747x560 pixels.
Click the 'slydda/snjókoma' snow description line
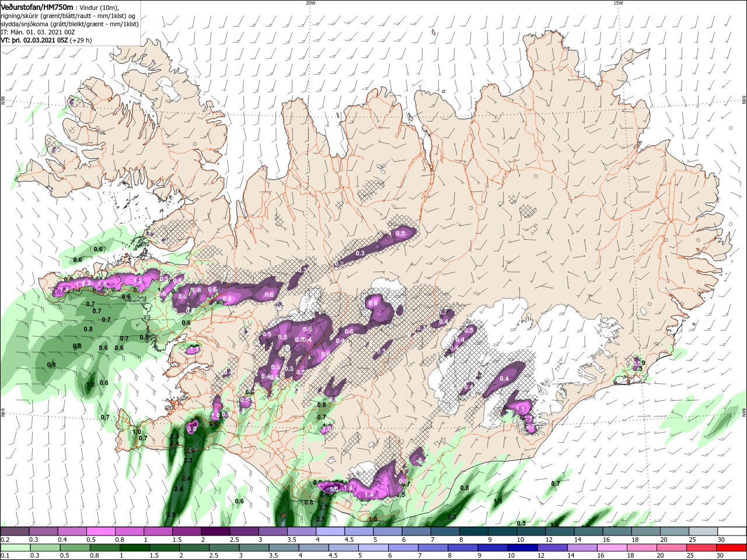69,24
